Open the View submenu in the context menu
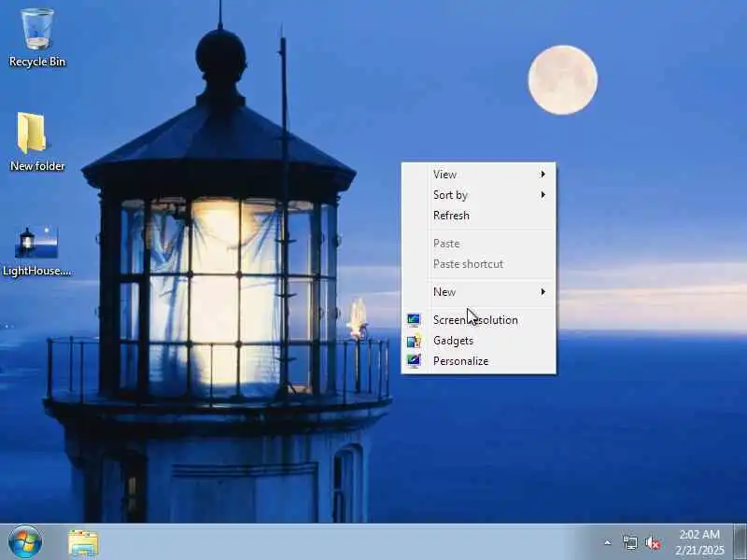Screen dimensions: 747x560 coord(479,175)
